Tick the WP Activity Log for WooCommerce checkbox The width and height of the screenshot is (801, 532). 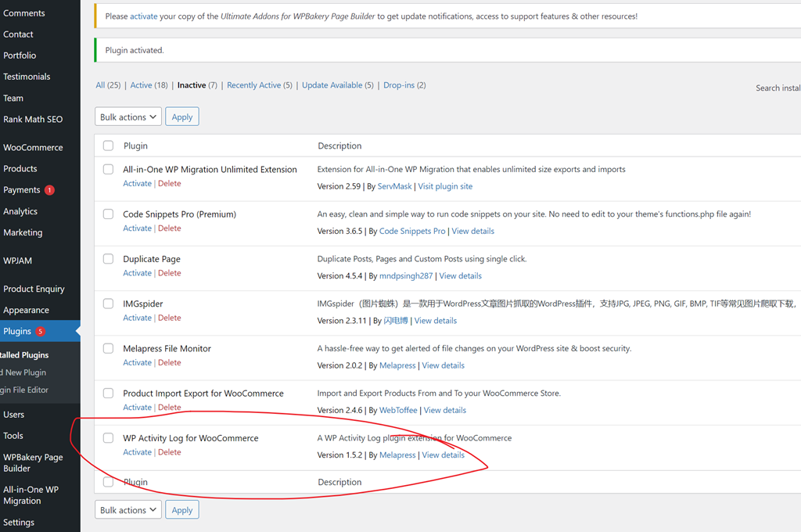pos(108,437)
